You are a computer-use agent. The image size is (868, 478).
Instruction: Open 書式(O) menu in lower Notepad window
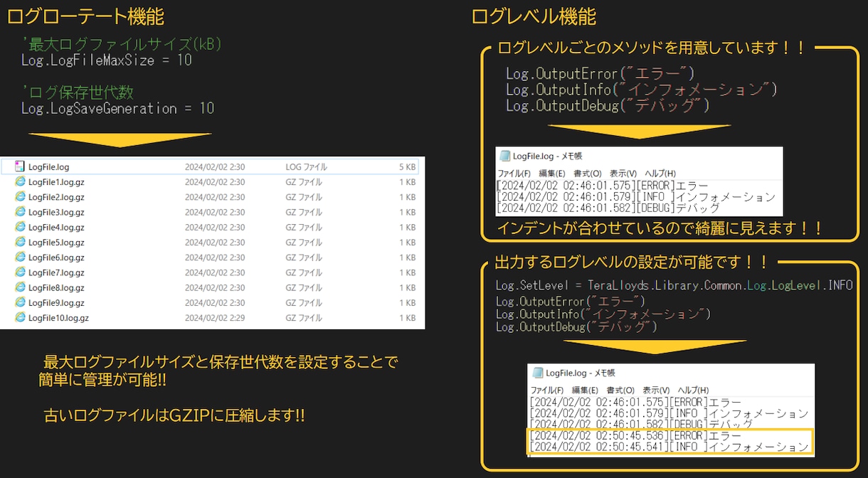coord(620,391)
